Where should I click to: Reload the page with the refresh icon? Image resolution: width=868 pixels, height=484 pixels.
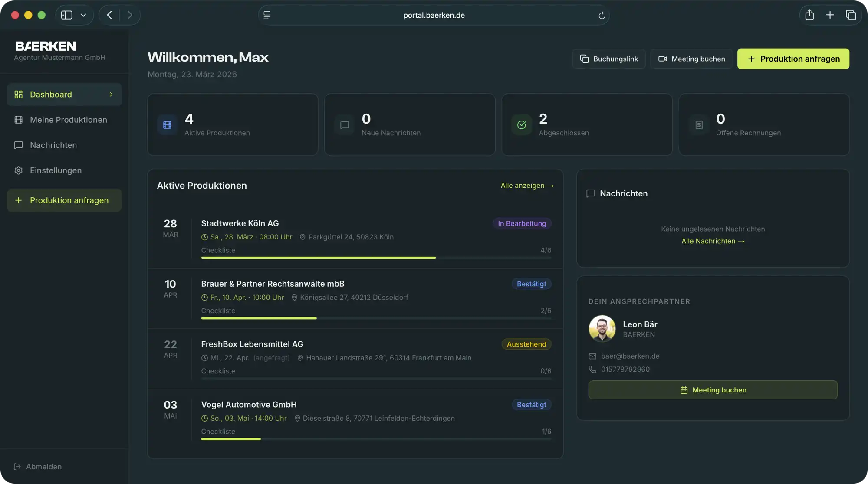(x=602, y=15)
